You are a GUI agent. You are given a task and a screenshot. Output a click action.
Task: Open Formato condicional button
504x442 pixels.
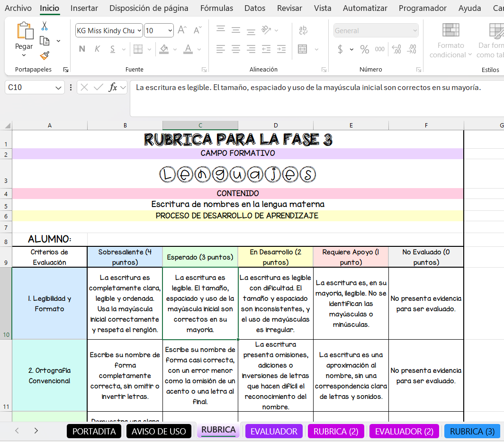tap(450, 40)
